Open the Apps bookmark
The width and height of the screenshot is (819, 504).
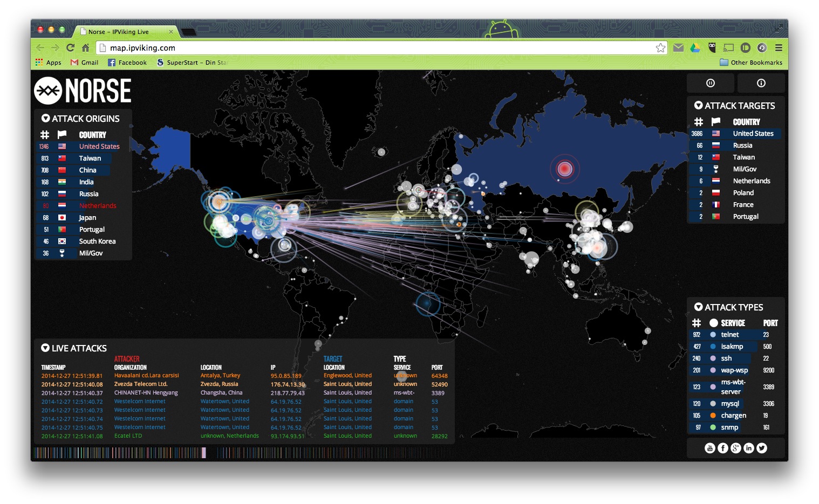tap(48, 63)
